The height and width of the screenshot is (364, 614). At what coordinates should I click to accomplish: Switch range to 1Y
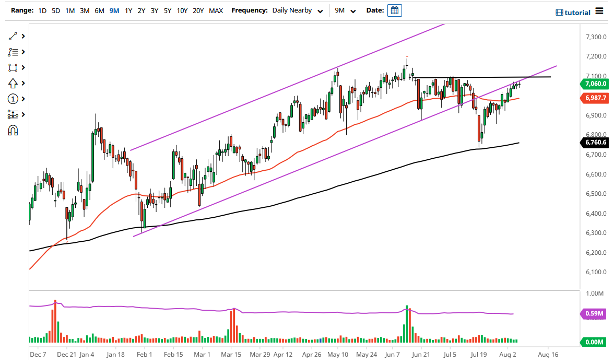(128, 10)
